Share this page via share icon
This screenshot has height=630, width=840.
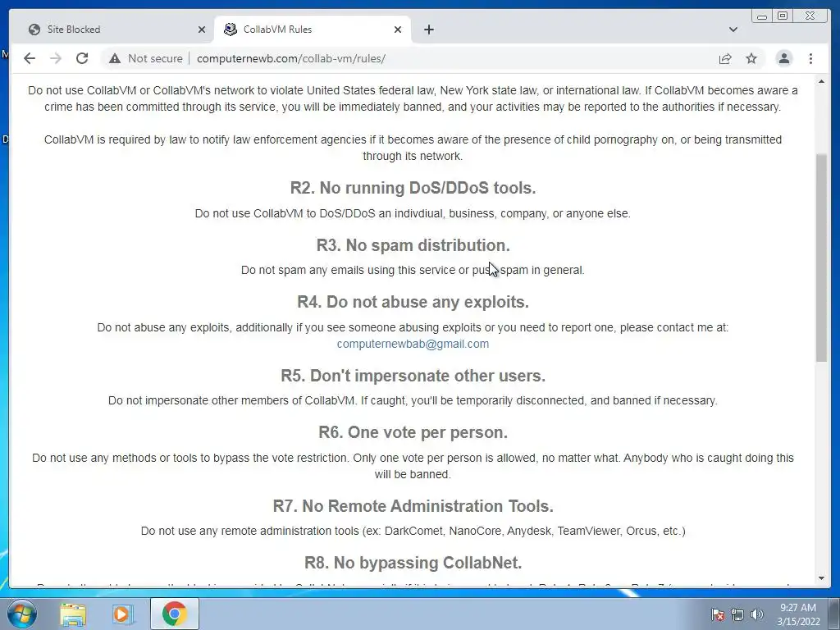(x=725, y=58)
